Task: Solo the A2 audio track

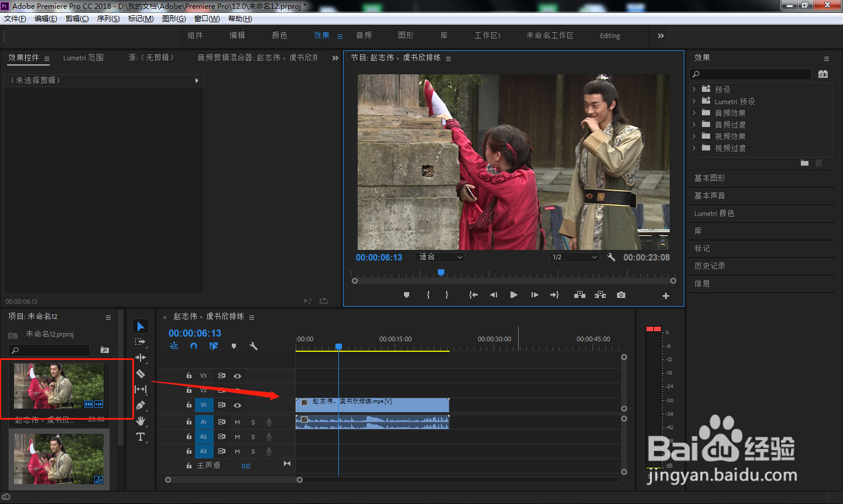Action: (253, 437)
